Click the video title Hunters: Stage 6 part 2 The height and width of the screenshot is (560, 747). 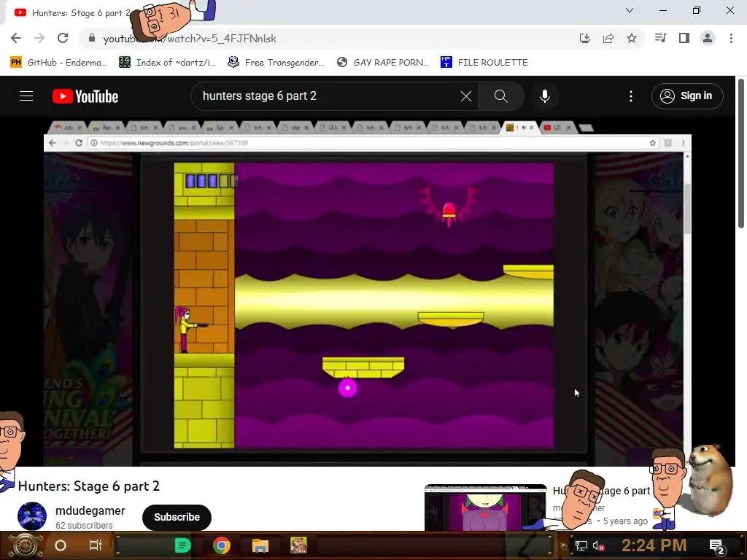click(x=88, y=486)
